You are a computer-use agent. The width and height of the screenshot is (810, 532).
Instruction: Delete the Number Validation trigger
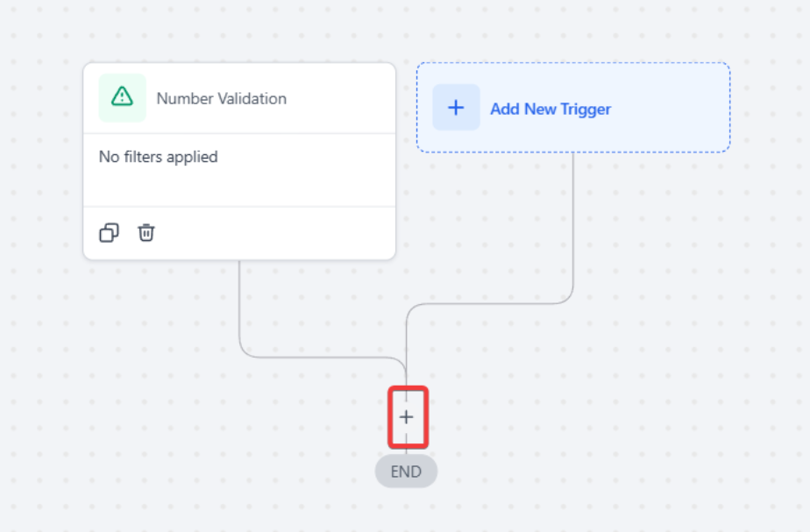point(146,232)
